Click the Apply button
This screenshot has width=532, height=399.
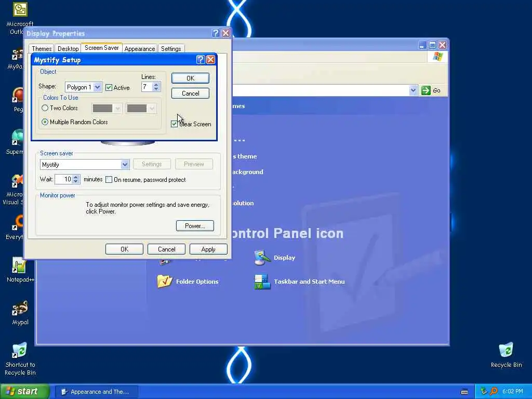[208, 249]
